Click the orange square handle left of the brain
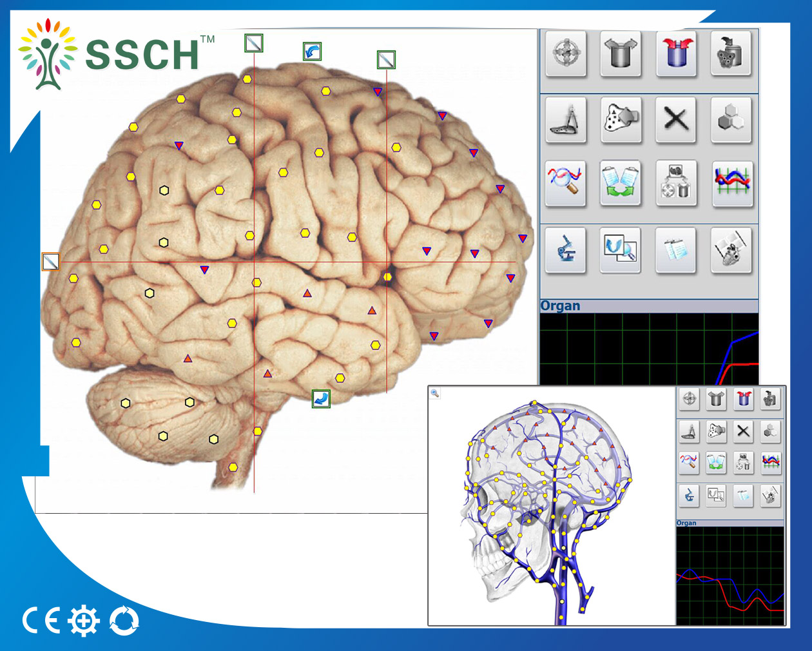This screenshot has height=651, width=812. coord(51,262)
